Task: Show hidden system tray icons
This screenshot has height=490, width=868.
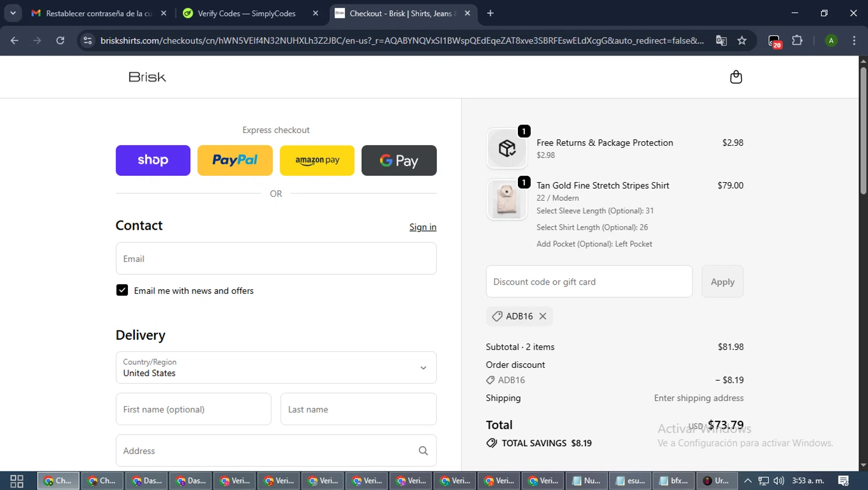Action: (x=748, y=481)
